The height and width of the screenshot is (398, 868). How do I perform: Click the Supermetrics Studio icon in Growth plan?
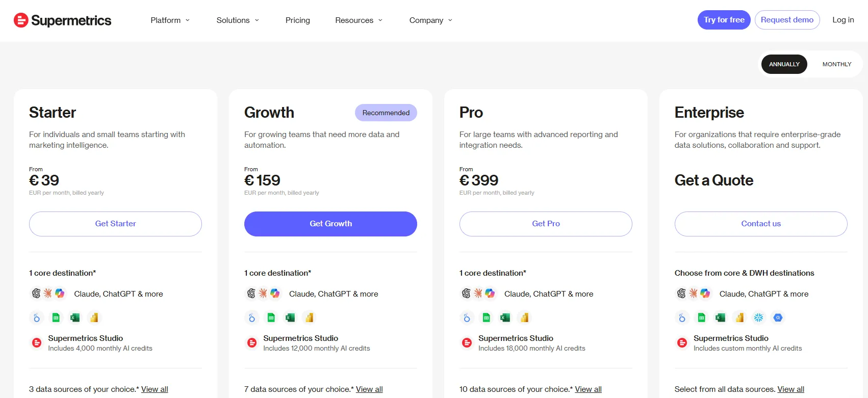pyautogui.click(x=252, y=343)
